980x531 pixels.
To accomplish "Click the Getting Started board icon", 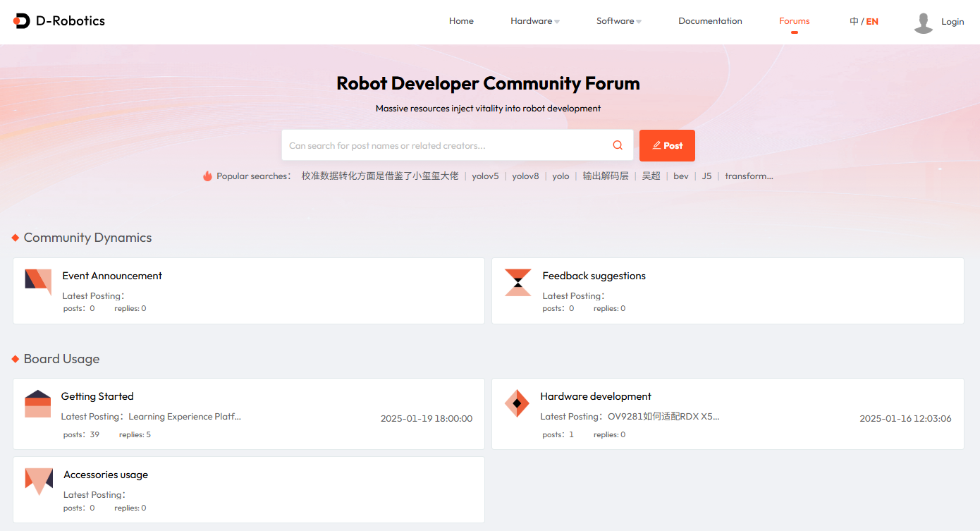I will (38, 403).
